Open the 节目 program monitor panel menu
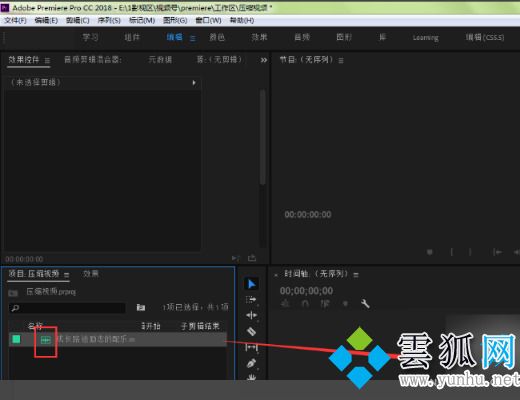Screen dimensions: 520x400 point(341,60)
